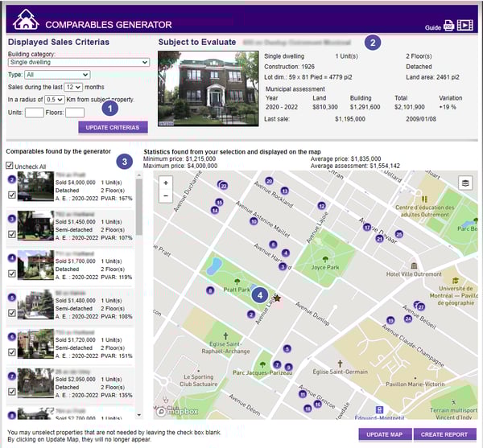Open the radius Km dropdown showing 0,5
The image size is (483, 448).
[55, 100]
